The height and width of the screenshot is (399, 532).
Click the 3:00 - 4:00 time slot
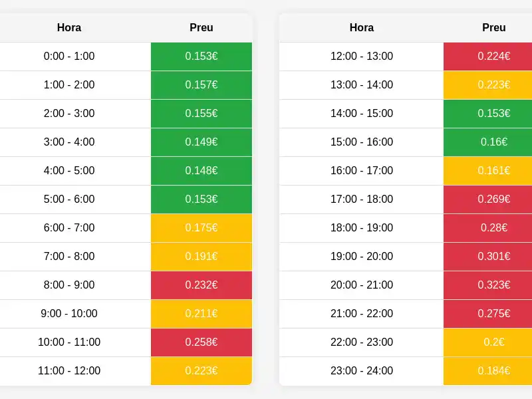[69, 142]
